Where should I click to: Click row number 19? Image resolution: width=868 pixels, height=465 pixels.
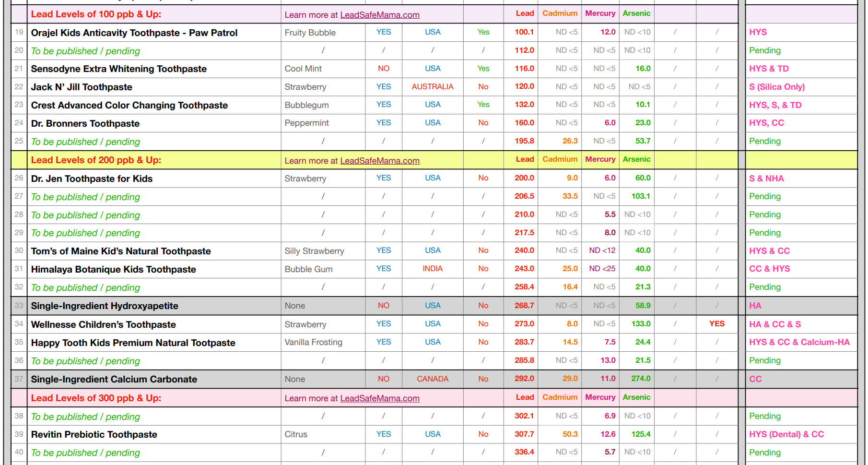click(x=19, y=32)
